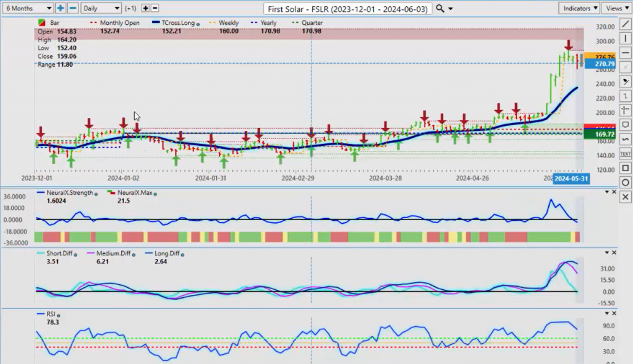Toggle the RSI legend info dot
The image size is (633, 364).
[x=59, y=314]
